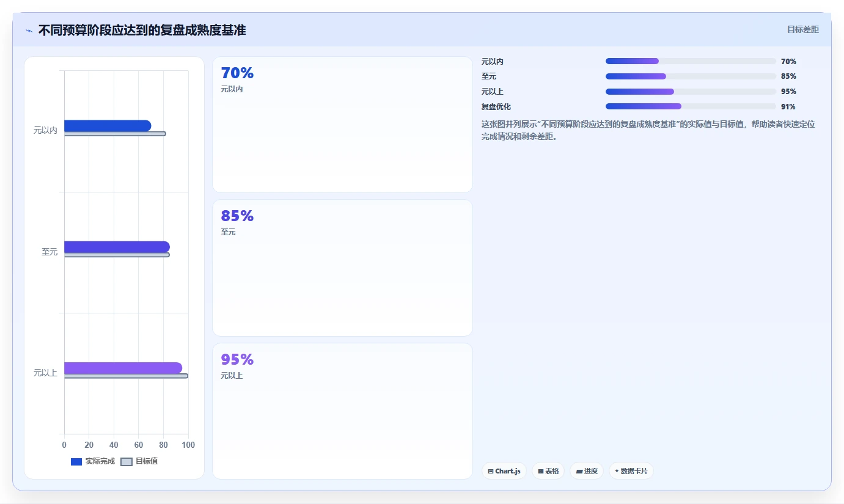Click the Chart.js tag chip
The image size is (844, 504).
click(504, 471)
